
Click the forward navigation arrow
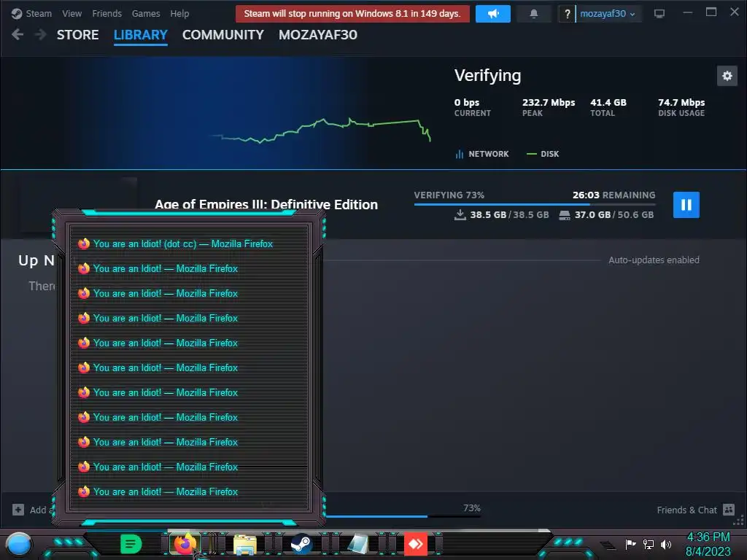[41, 34]
